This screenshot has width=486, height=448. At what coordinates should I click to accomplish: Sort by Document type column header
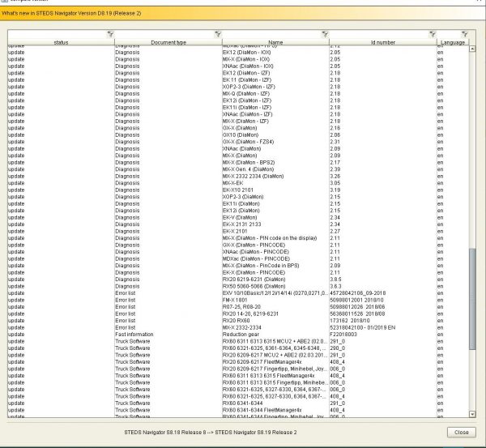point(168,42)
